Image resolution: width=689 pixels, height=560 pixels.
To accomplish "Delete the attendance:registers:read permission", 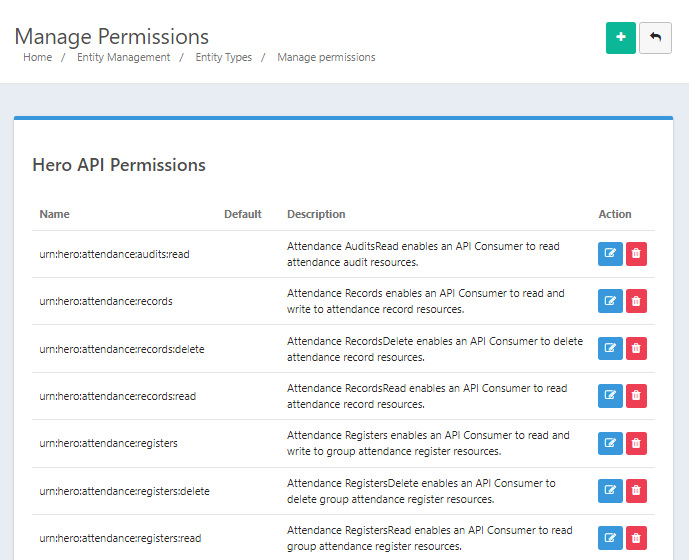I will (636, 538).
